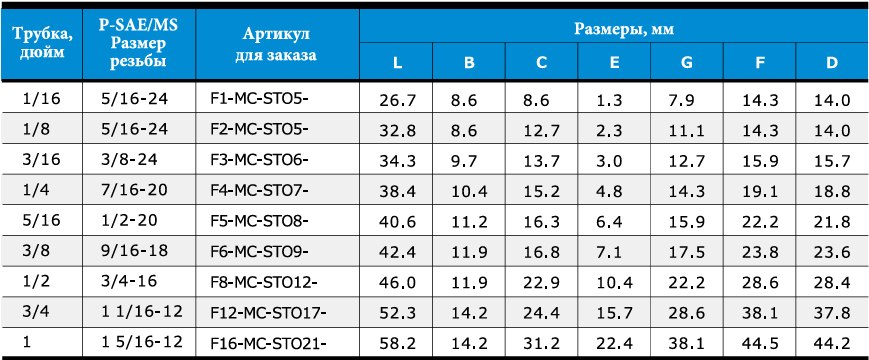Click the F1-MC-STO5- article code

(x=259, y=99)
